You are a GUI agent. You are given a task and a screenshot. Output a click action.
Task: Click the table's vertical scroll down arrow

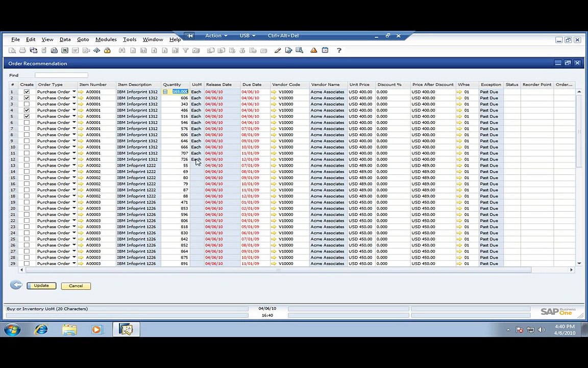579,263
